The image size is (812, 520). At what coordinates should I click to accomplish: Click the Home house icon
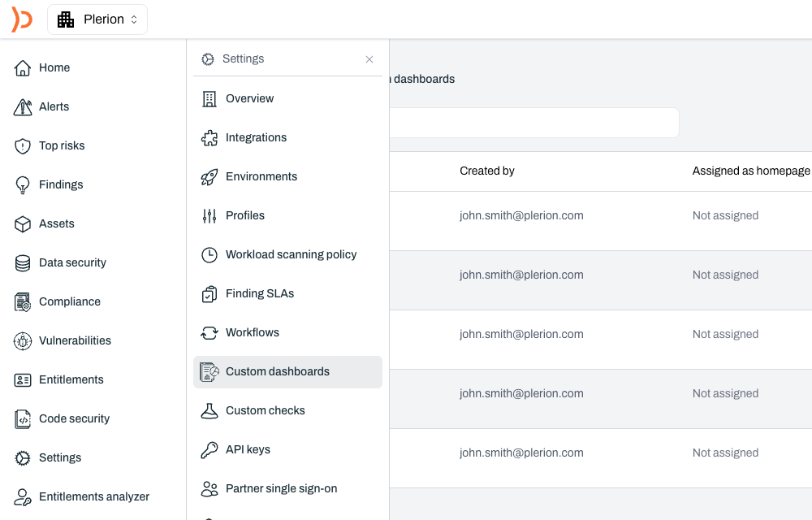[x=22, y=68]
